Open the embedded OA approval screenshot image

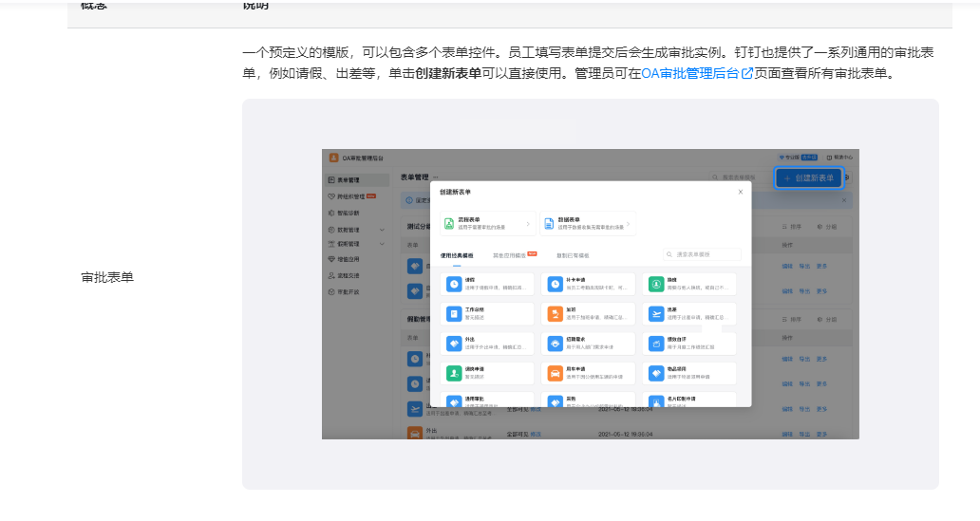[x=590, y=293]
